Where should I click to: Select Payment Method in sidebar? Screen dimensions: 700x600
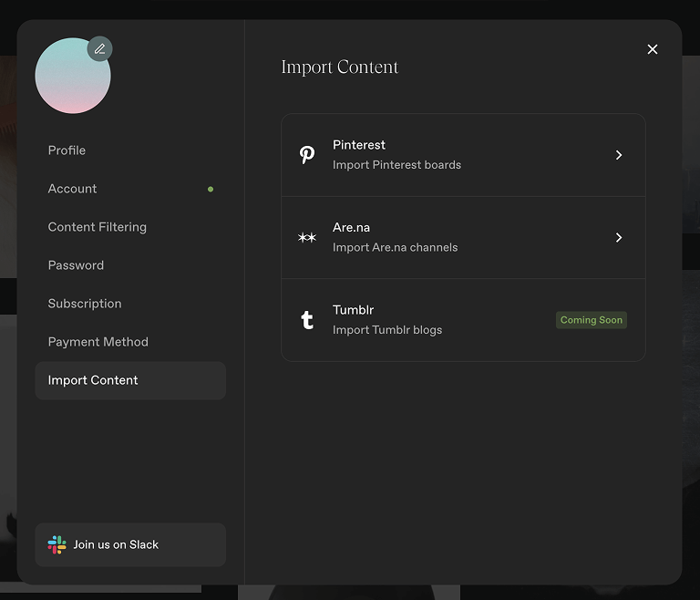[98, 342]
